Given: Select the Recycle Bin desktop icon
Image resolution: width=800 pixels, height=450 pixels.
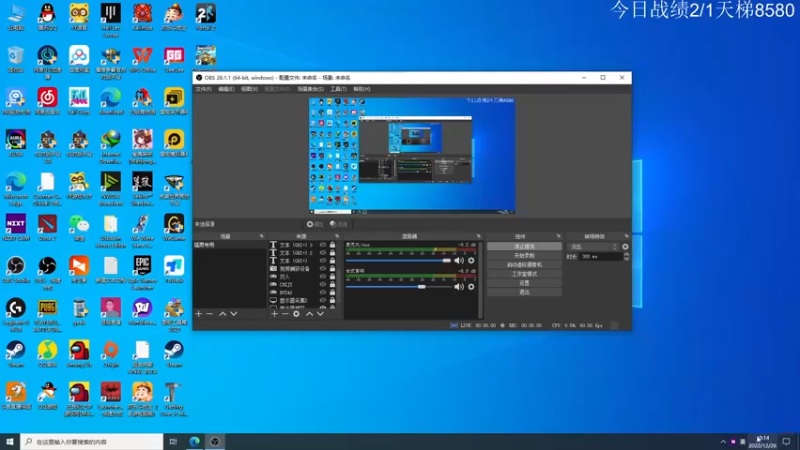Looking at the screenshot, I should click(x=16, y=59).
